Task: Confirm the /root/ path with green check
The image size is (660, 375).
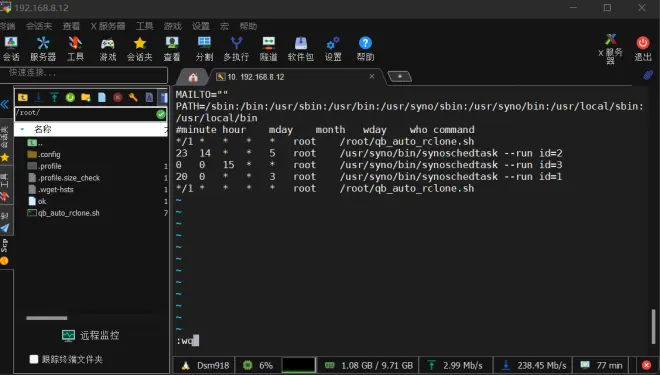Action: point(161,114)
